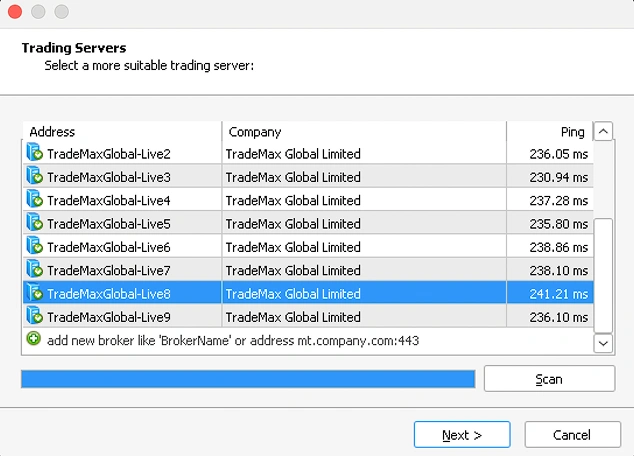Close the window with the red button
The image size is (634, 456).
pyautogui.click(x=15, y=12)
